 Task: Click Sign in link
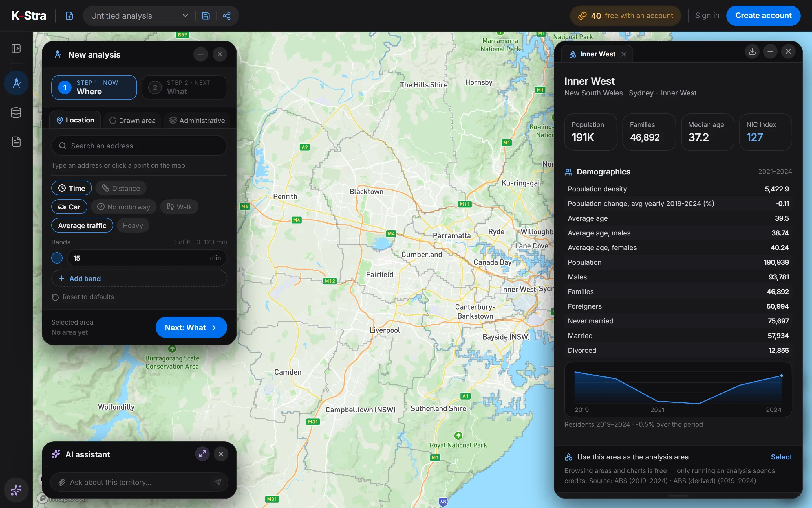coord(707,16)
